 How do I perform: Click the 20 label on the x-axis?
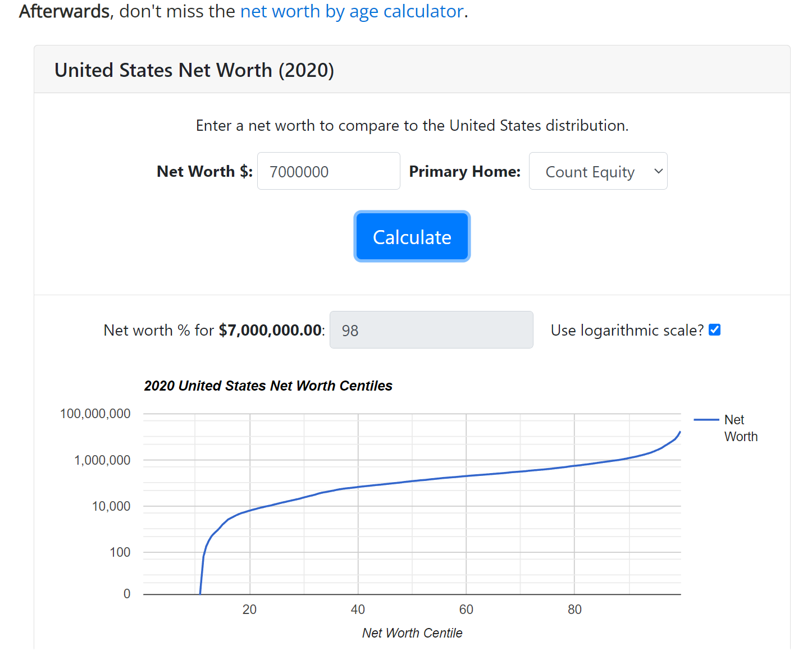point(249,609)
